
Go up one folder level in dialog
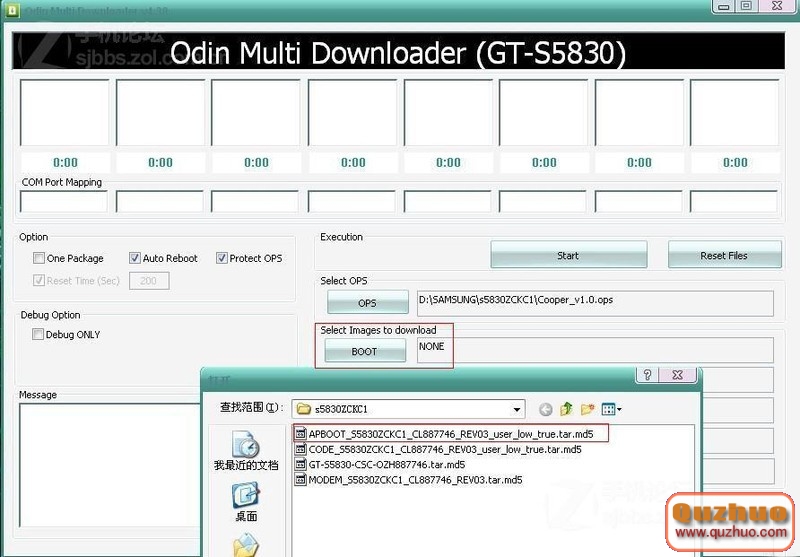pyautogui.click(x=566, y=409)
